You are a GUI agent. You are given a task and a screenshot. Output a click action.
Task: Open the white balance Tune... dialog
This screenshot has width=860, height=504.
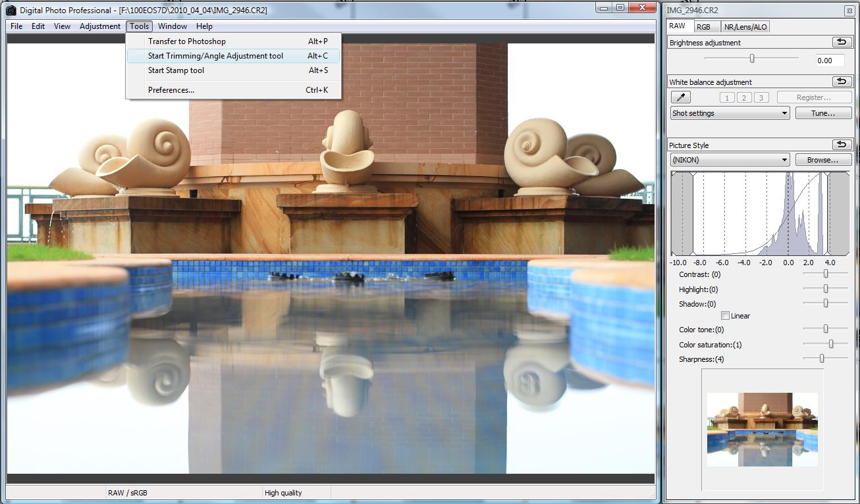click(x=823, y=113)
